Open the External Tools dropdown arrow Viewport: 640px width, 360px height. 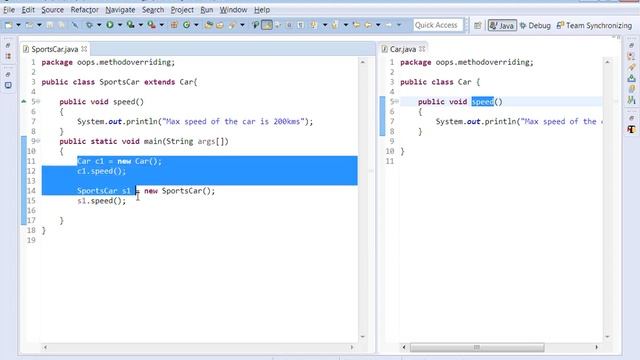pos(162,25)
